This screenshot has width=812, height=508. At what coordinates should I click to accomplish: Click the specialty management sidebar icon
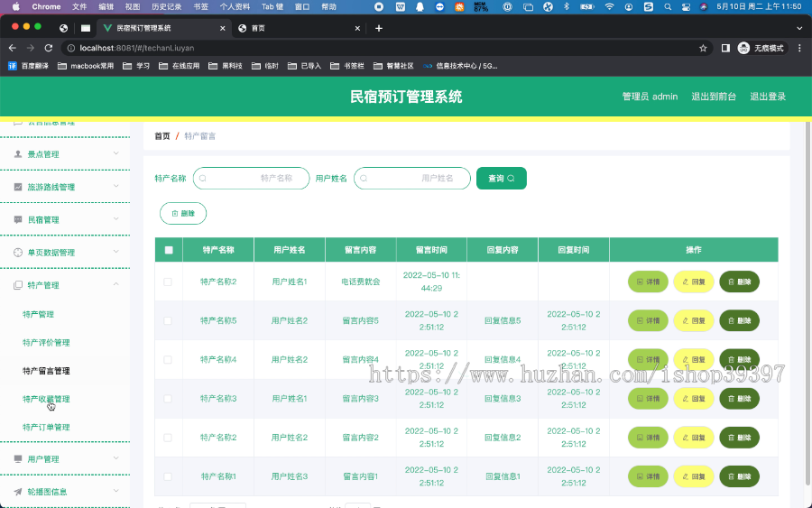pyautogui.click(x=18, y=285)
